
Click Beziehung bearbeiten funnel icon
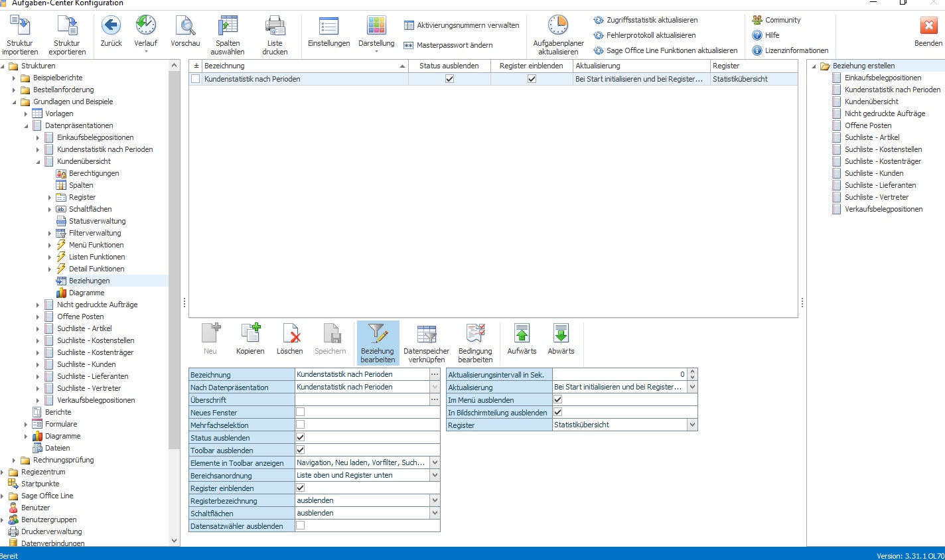point(378,333)
